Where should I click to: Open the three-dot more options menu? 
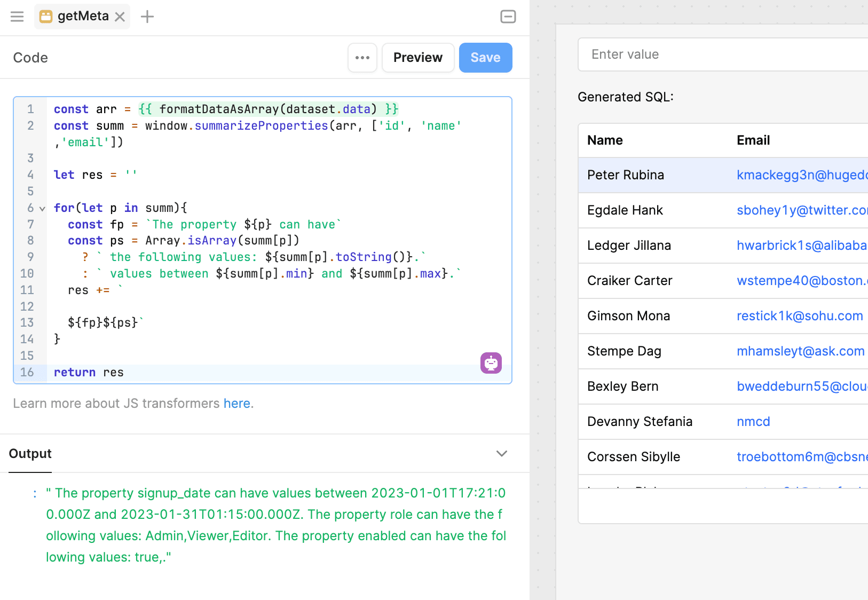pos(362,58)
